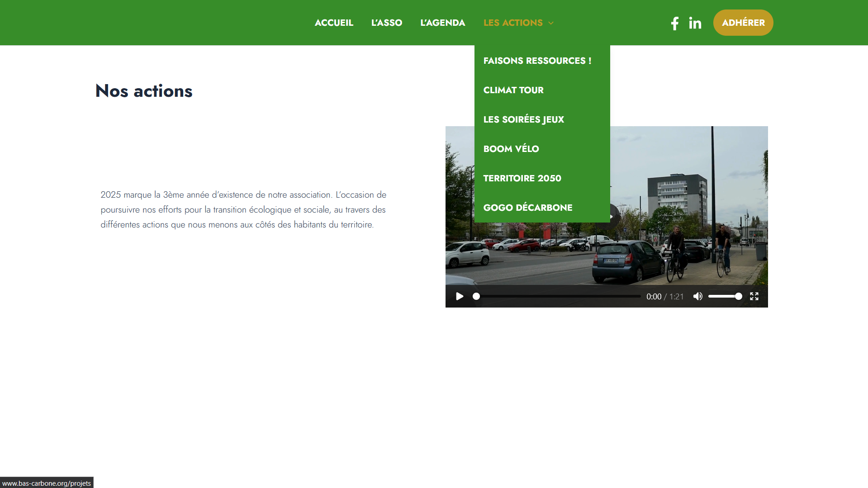868x488 pixels.
Task: Mute the video using the speaker icon
Action: (698, 296)
